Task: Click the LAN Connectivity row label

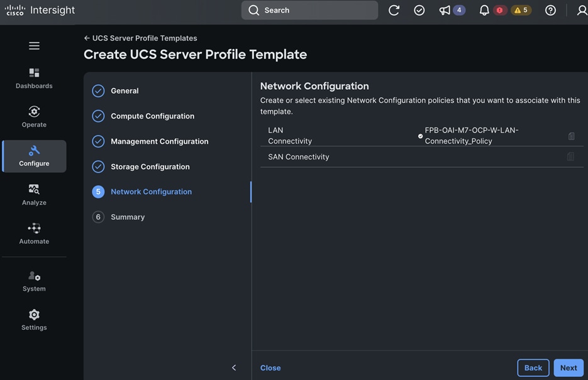Action: click(x=290, y=136)
